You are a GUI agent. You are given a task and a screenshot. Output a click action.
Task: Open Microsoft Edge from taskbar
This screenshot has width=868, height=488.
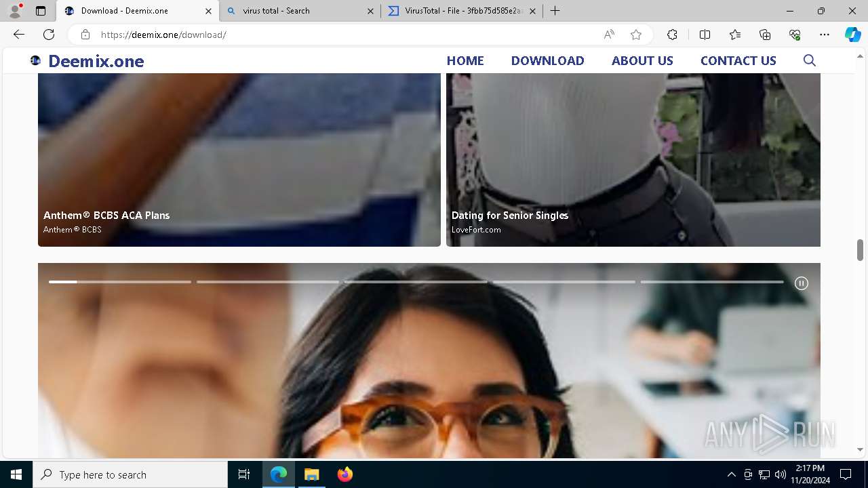279,474
